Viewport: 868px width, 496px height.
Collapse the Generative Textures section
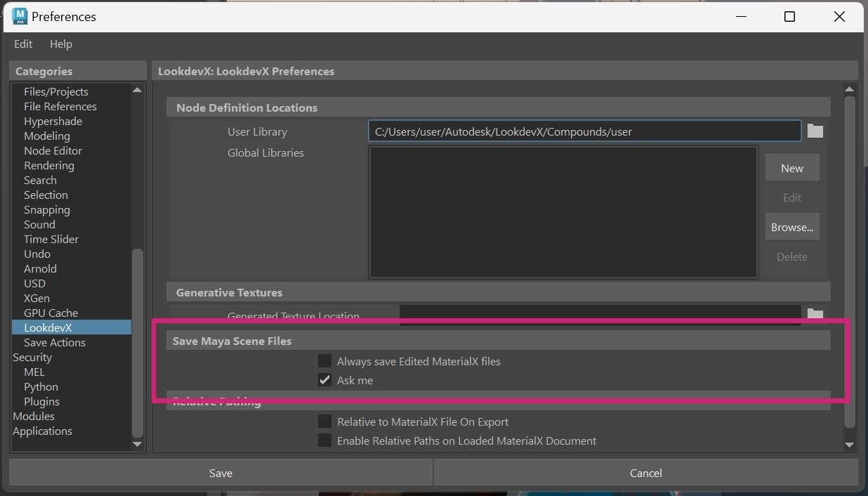point(499,292)
